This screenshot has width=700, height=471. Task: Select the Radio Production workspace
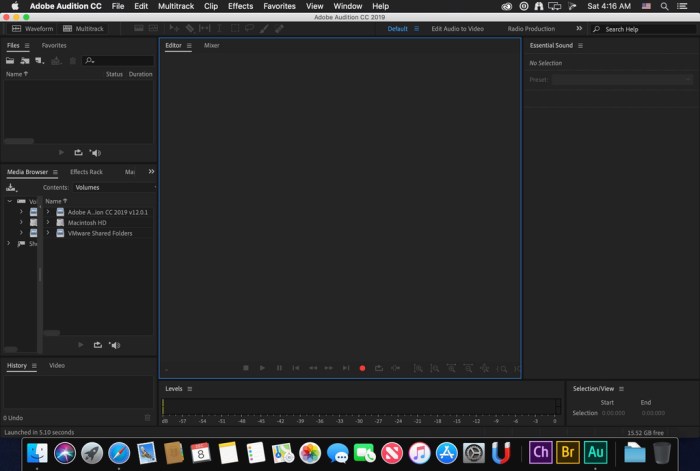pos(531,29)
